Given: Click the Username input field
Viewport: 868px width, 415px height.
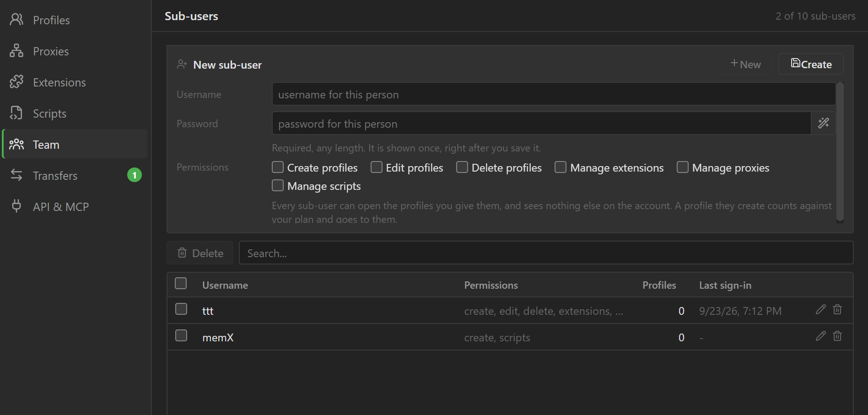Looking at the screenshot, I should [x=554, y=94].
